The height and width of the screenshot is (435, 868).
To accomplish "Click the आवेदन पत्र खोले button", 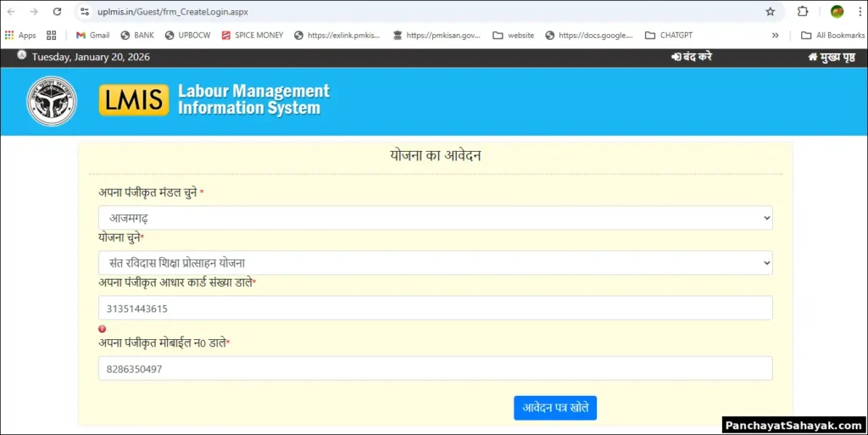I will pos(555,408).
